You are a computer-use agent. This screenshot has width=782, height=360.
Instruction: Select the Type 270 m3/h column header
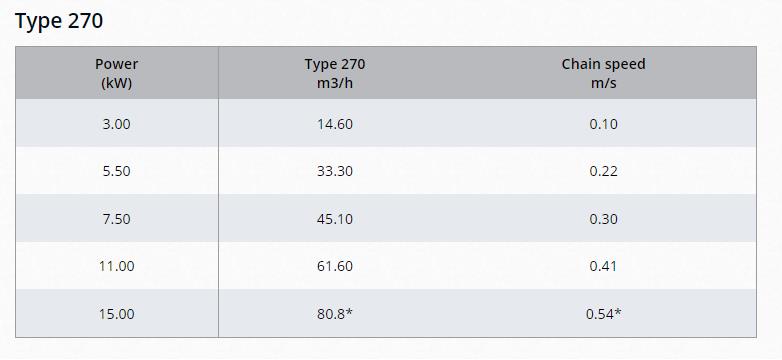[x=335, y=73]
